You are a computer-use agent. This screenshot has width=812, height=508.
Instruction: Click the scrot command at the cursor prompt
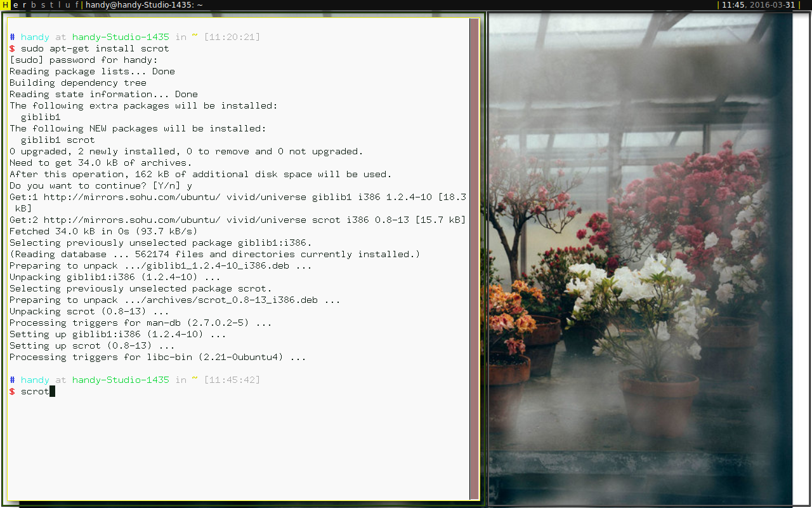tap(35, 392)
